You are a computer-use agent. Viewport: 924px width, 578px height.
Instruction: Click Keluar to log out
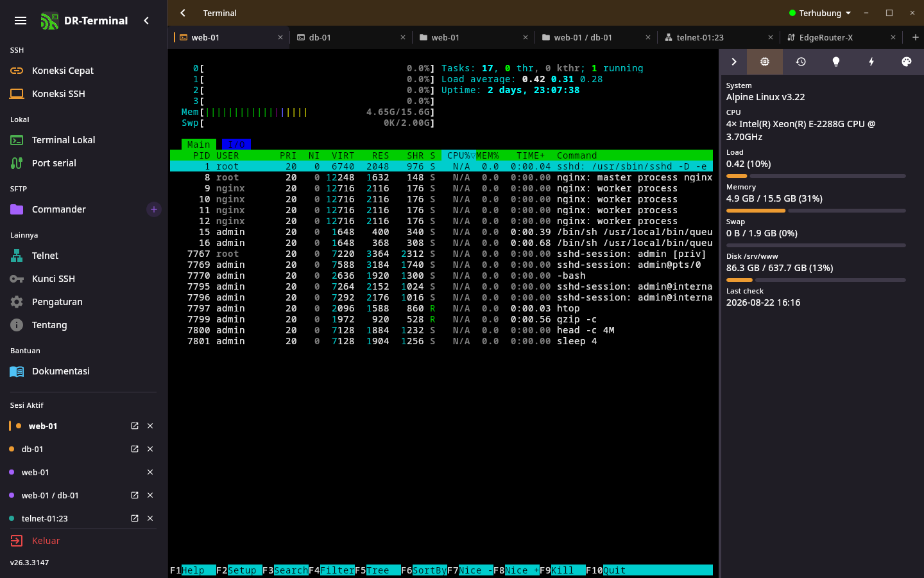83,541
